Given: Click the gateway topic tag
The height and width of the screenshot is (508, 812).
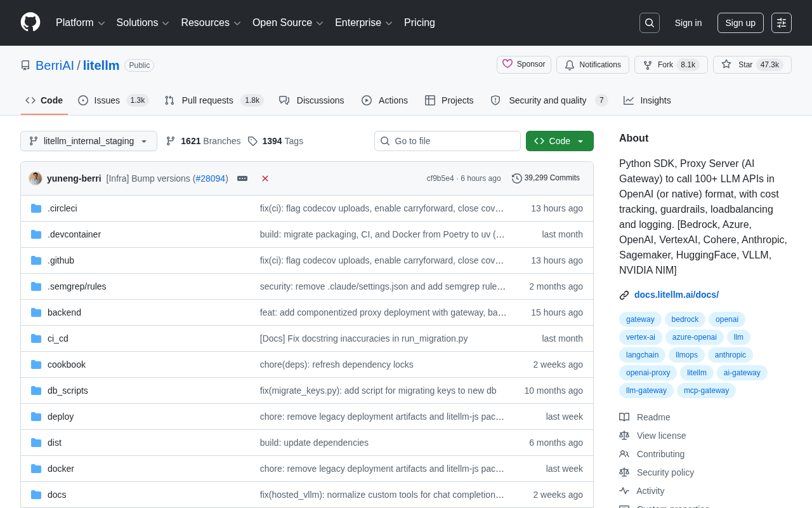Looking at the screenshot, I should [640, 319].
